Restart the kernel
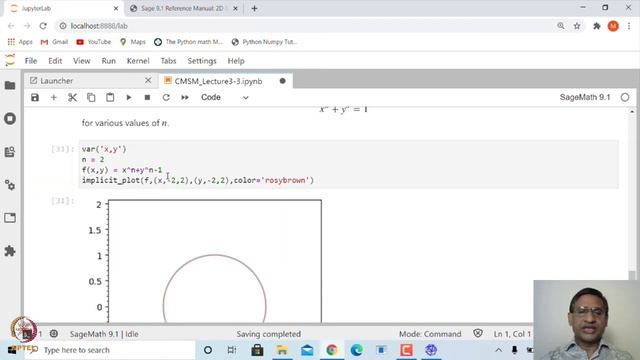This screenshot has width=640, height=360. click(x=166, y=98)
